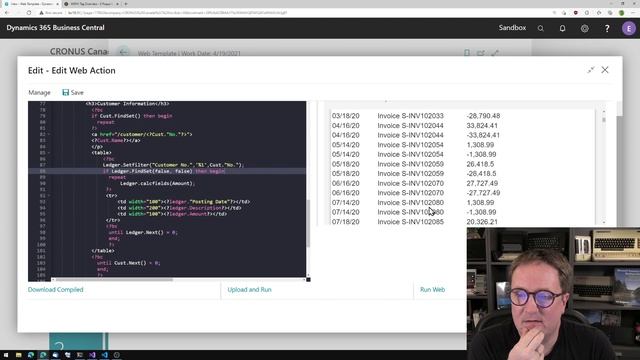Click Download Compiled link

point(56,289)
